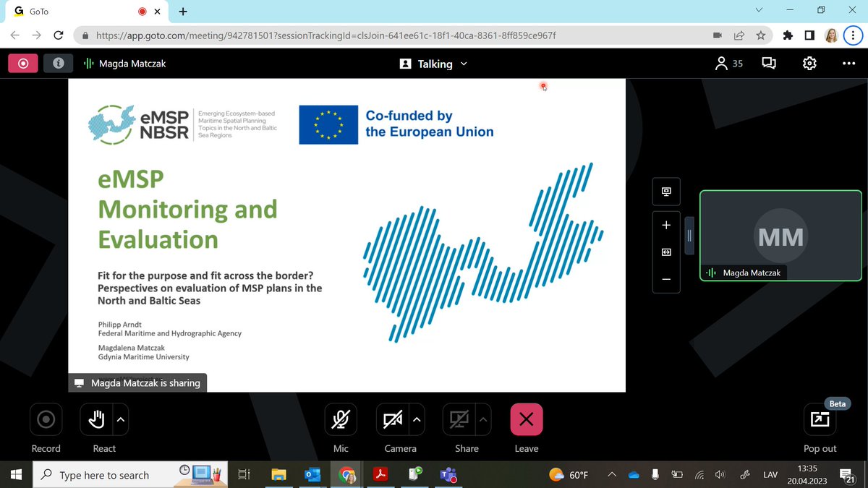Zoom in on the shared screen
868x488 pixels.
click(666, 225)
